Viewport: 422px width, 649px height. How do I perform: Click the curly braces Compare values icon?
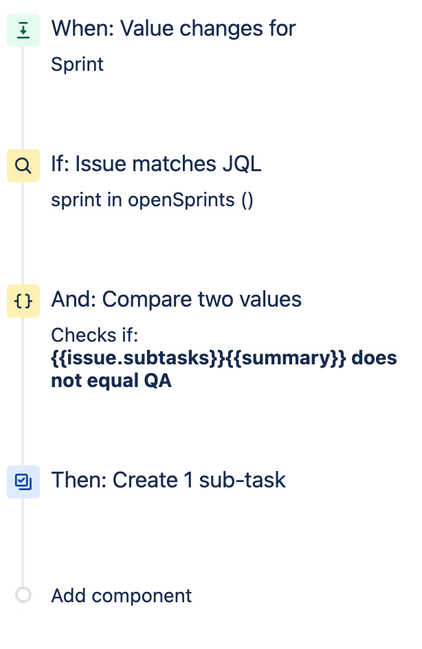point(23,301)
